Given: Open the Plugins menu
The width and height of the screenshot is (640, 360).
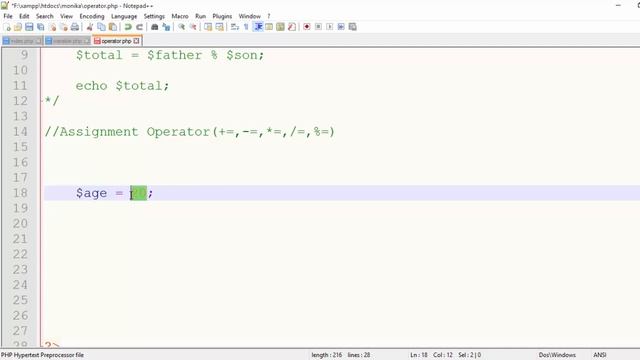Looking at the screenshot, I should point(222,16).
